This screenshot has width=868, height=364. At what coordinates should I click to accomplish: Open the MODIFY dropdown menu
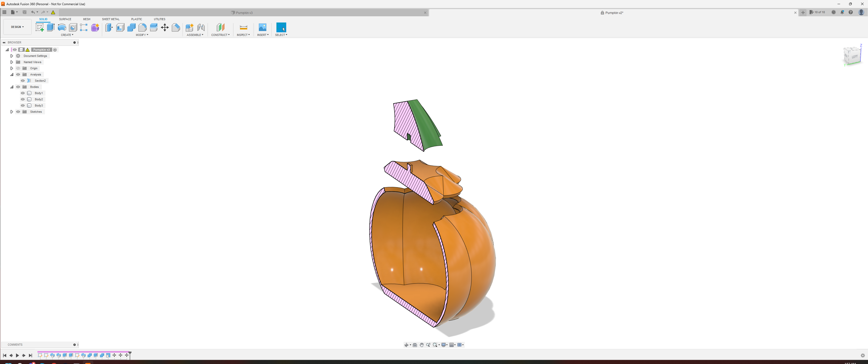[x=142, y=35]
